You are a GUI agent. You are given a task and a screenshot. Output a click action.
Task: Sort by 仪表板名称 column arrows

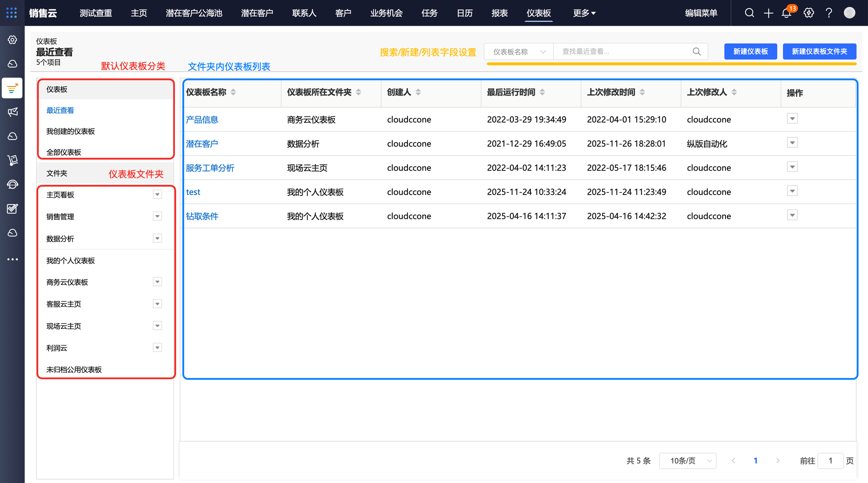233,92
